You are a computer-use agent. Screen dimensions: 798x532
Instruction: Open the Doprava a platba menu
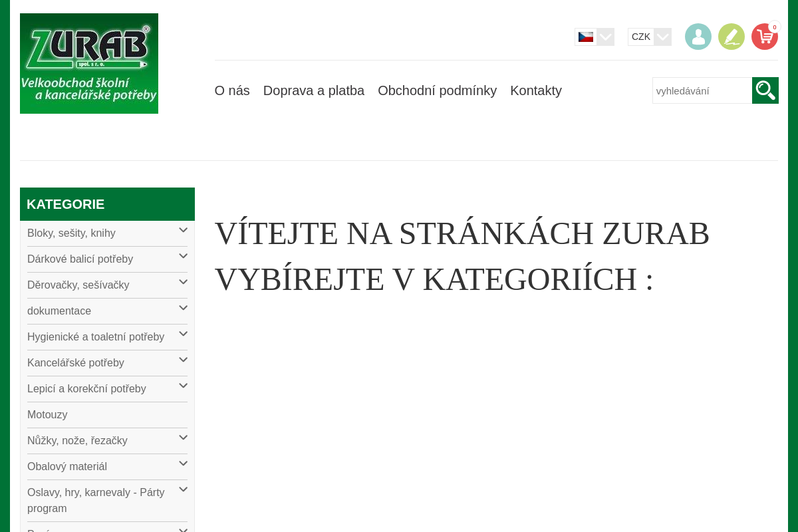313,90
